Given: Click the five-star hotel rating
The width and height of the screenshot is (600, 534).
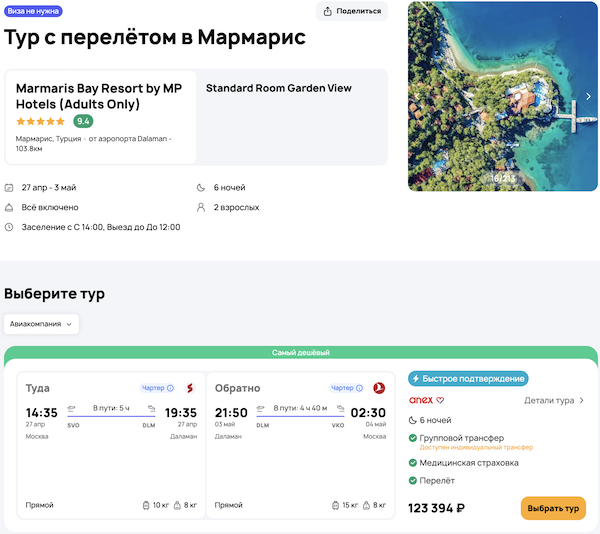Looking at the screenshot, I should pyautogui.click(x=41, y=121).
